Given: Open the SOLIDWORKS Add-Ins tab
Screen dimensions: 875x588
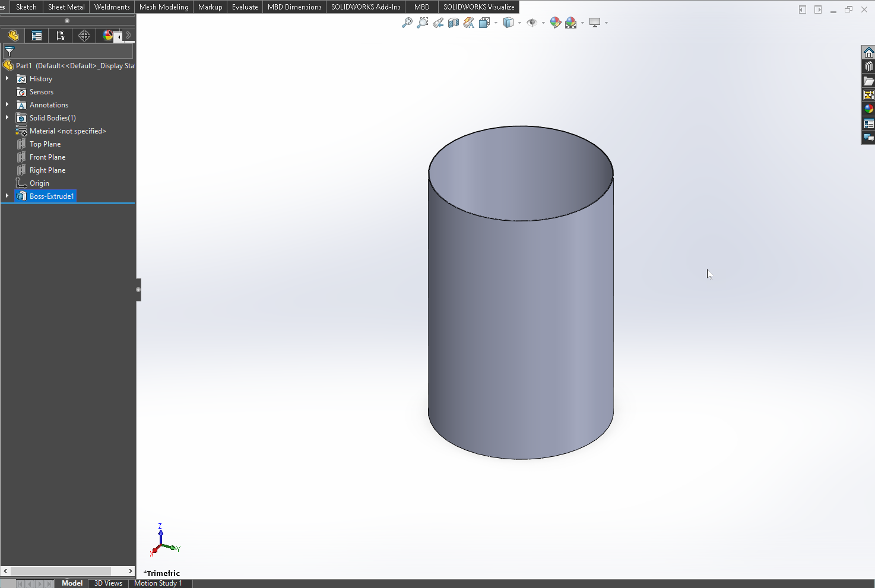Looking at the screenshot, I should pos(366,7).
